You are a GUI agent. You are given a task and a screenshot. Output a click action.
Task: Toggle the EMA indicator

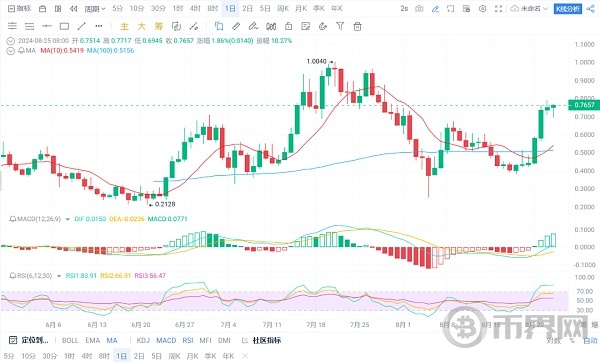[x=93, y=340]
